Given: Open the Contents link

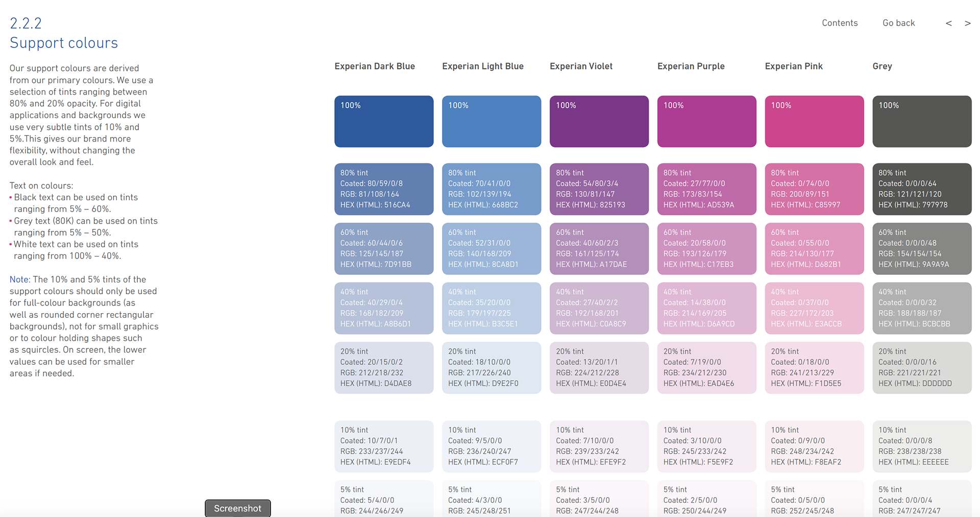Looking at the screenshot, I should [840, 23].
